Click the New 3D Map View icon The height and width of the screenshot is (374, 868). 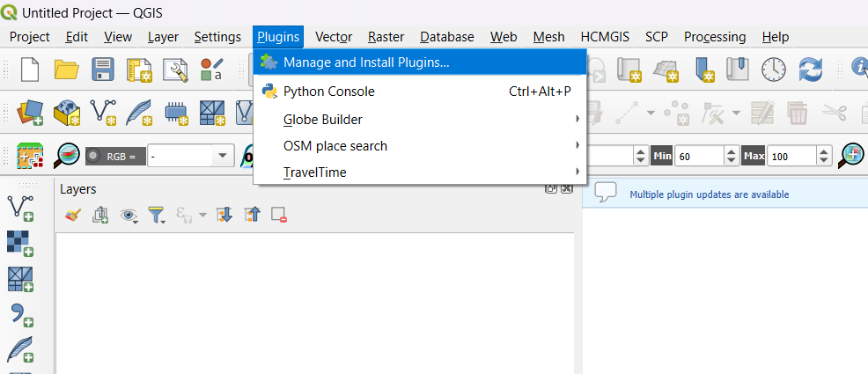666,70
